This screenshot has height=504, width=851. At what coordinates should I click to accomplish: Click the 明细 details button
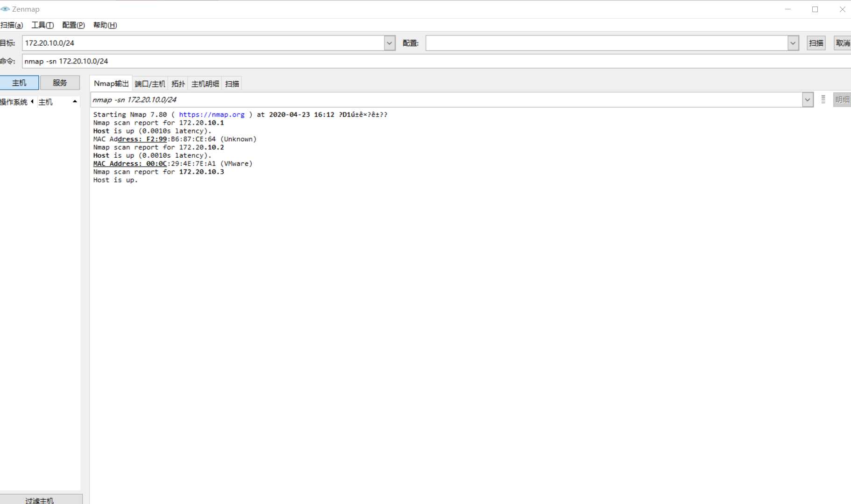(x=842, y=99)
